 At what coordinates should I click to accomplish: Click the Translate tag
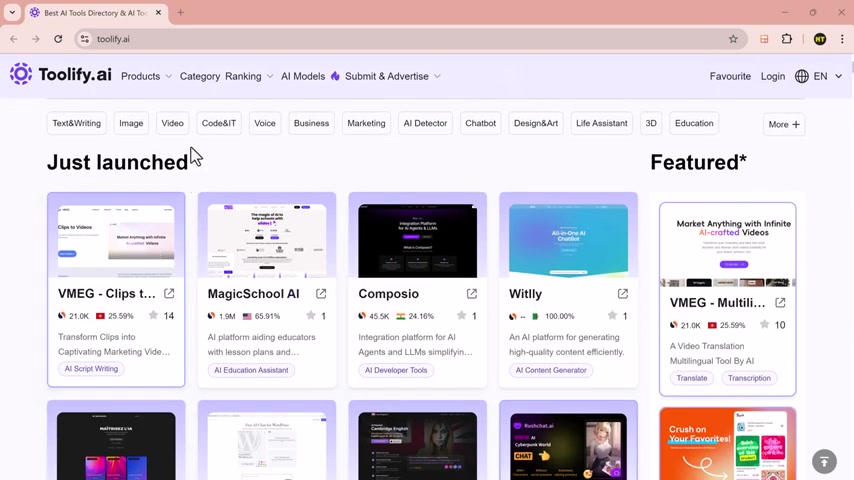692,378
